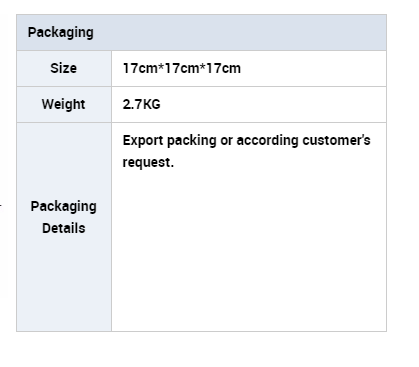Image resolution: width=419 pixels, height=367 pixels.
Task: Click blank area below the request. text
Action: [x=249, y=250]
